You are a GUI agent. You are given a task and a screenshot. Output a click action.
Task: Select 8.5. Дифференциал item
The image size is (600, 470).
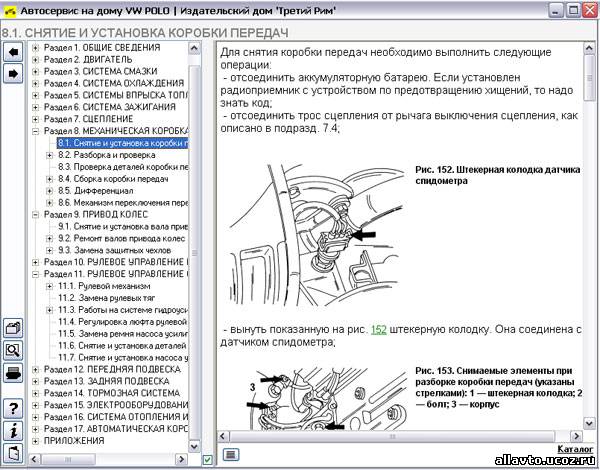[x=96, y=191]
